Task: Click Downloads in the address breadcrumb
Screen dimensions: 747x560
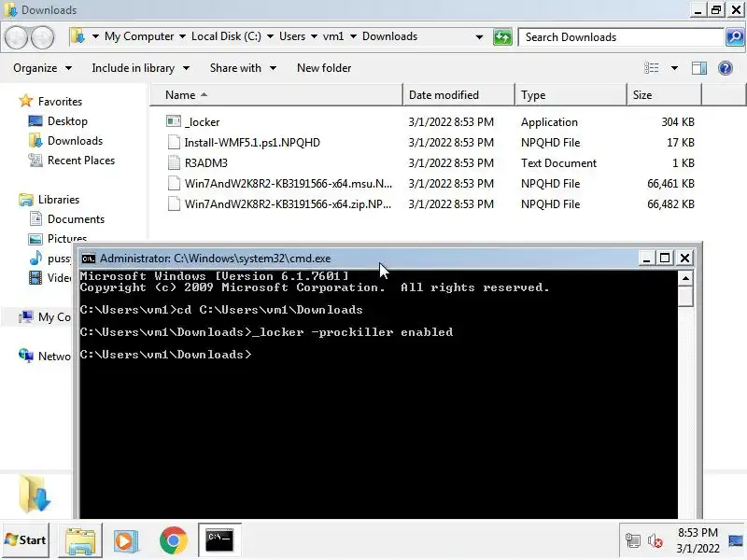Action: coord(389,36)
